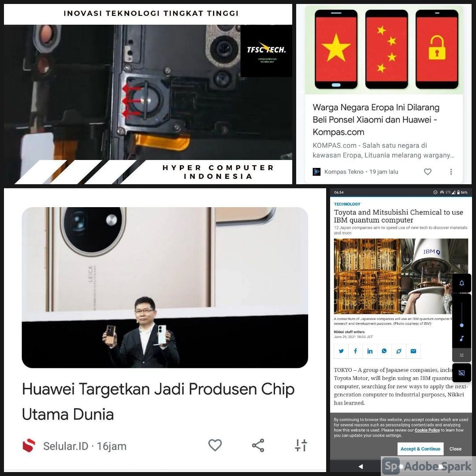
Task: Click Close on cookie banner
Action: [455, 449]
